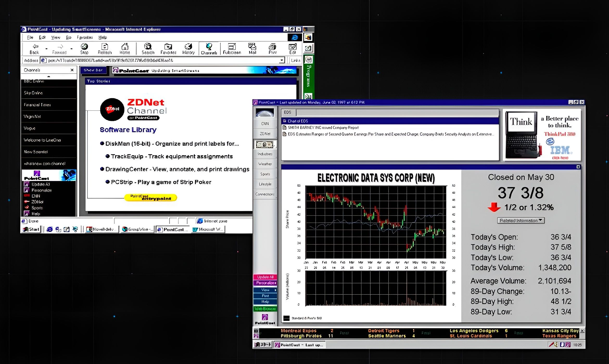Image resolution: width=609 pixels, height=364 pixels.
Task: Go Back in Internet Explorer toolbar
Action: (34, 49)
